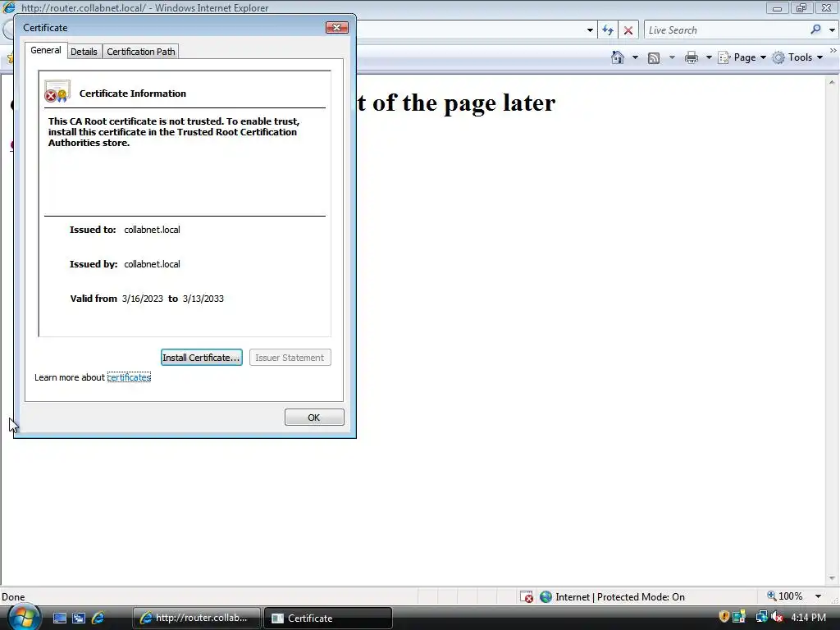The height and width of the screenshot is (630, 840).
Task: Expand search provider options dropdown
Action: [832, 30]
